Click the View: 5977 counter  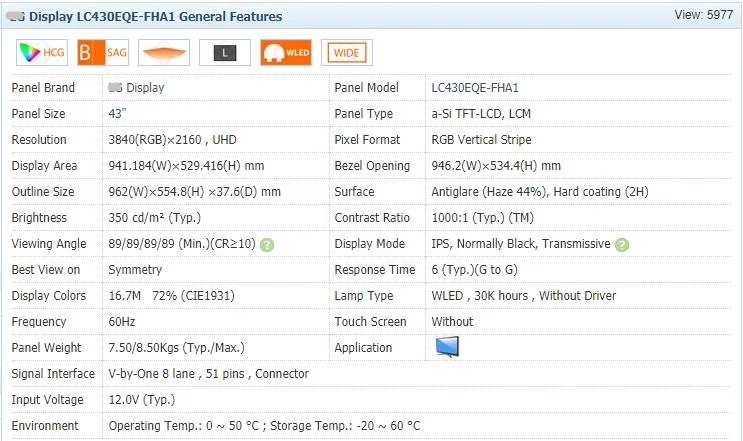[x=704, y=15]
